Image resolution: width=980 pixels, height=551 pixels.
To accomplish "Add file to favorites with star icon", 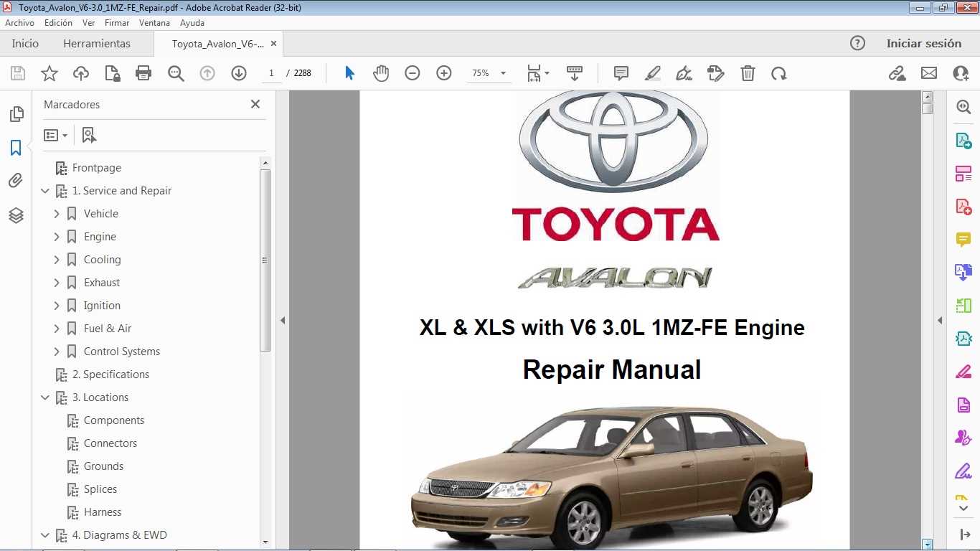I will [50, 73].
